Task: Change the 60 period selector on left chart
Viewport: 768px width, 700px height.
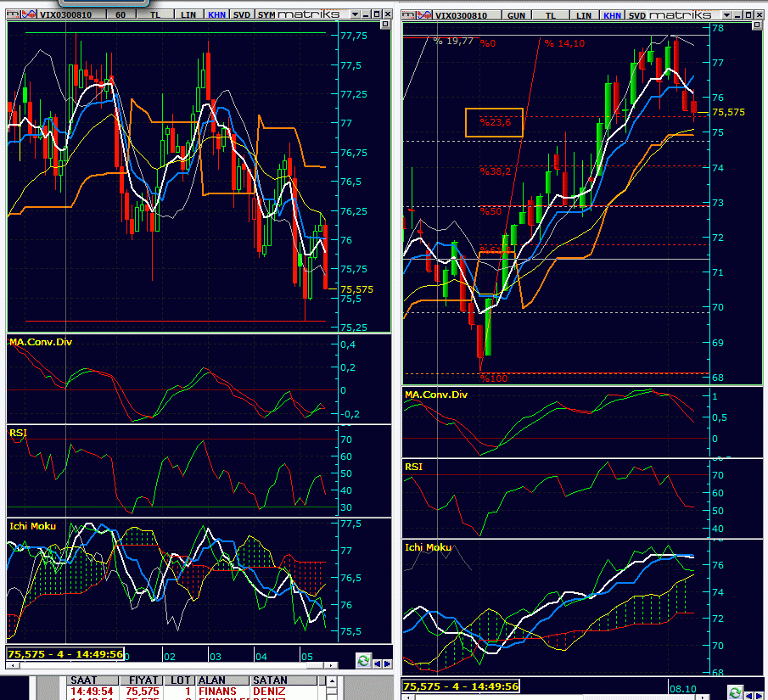Action: 121,14
